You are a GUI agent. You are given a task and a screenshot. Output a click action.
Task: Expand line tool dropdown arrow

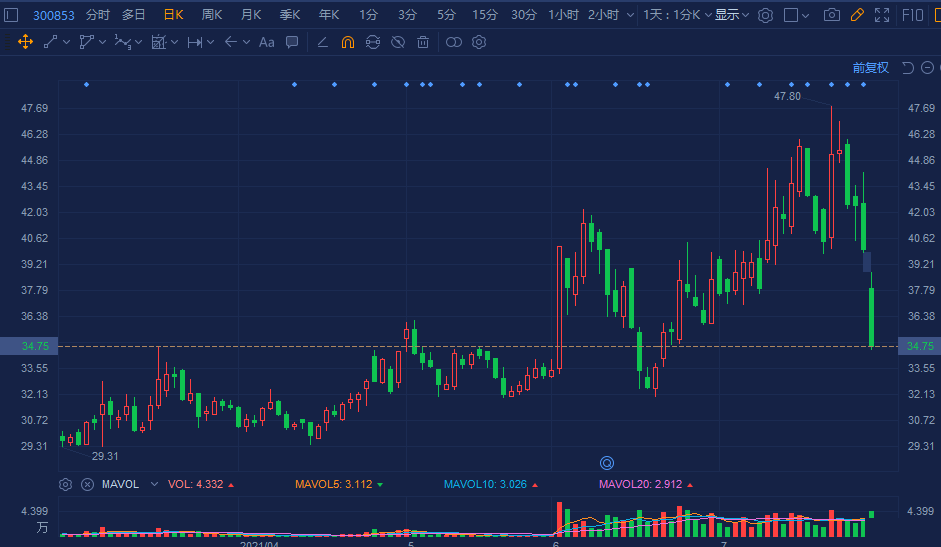(x=66, y=42)
